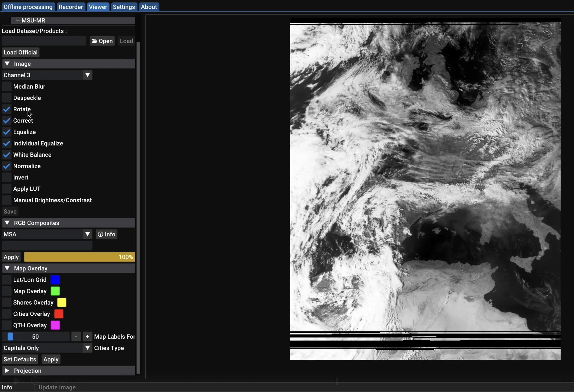Disable the Rotate option

point(7,109)
